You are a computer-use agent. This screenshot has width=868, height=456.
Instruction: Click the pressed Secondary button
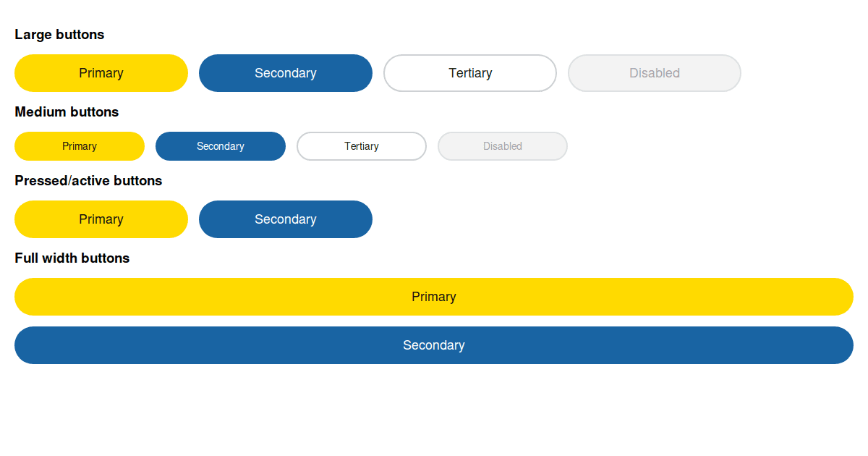click(x=286, y=219)
